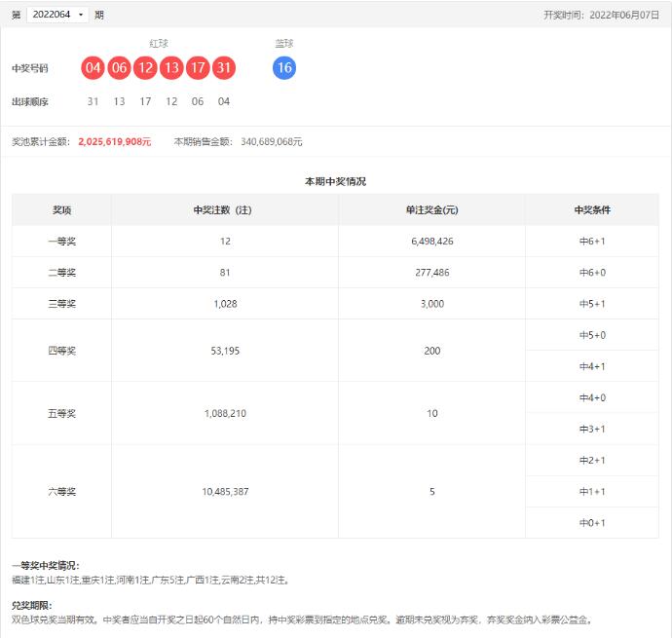Image resolution: width=672 pixels, height=638 pixels.
Task: Click the fourth prize count 53,195
Action: point(225,351)
